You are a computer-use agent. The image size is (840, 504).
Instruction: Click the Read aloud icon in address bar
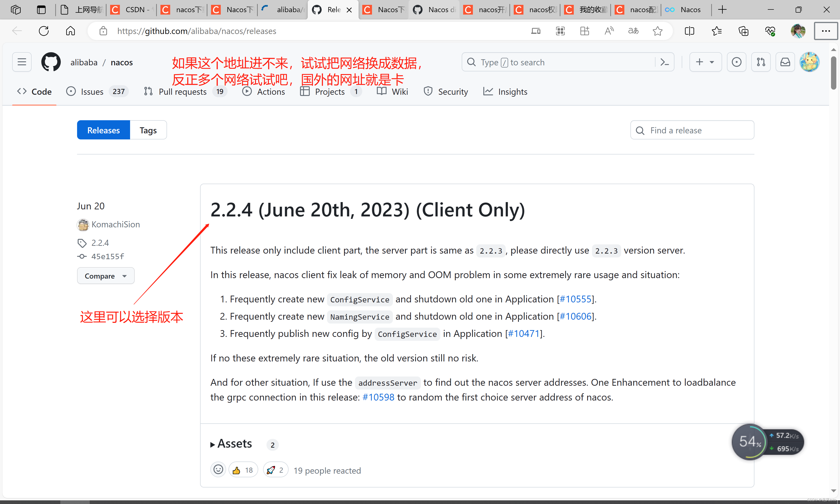(x=609, y=31)
